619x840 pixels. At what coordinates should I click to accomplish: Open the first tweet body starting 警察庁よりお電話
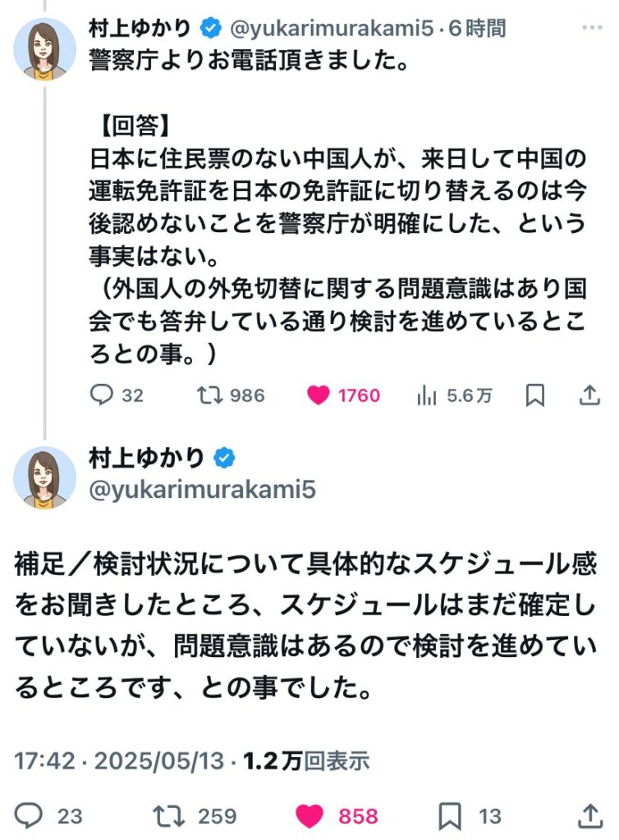click(246, 64)
